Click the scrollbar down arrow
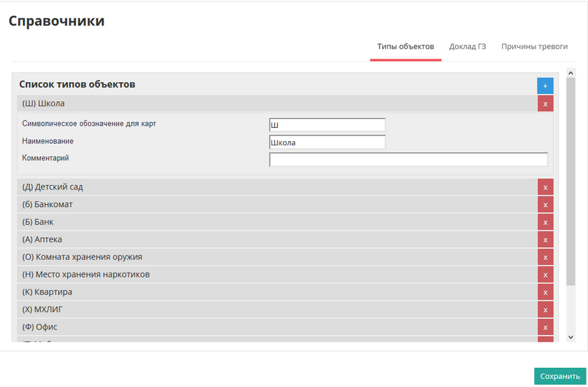This screenshot has height=387, width=588. coord(571,336)
